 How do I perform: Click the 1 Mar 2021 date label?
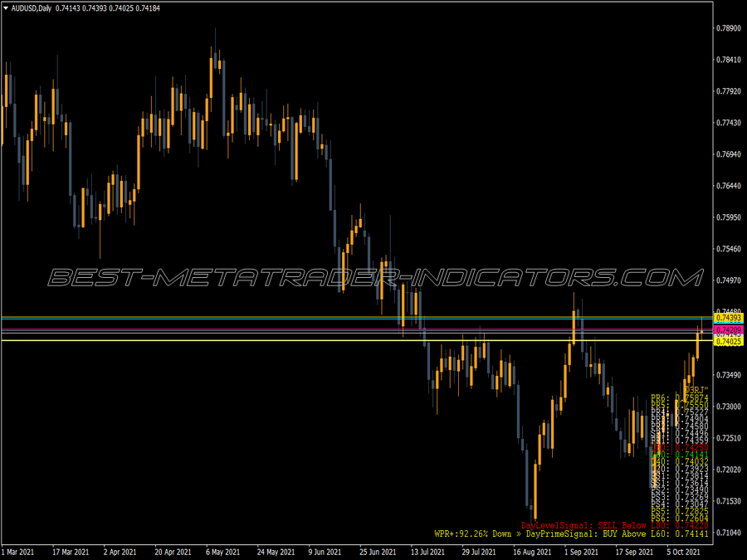pyautogui.click(x=18, y=552)
